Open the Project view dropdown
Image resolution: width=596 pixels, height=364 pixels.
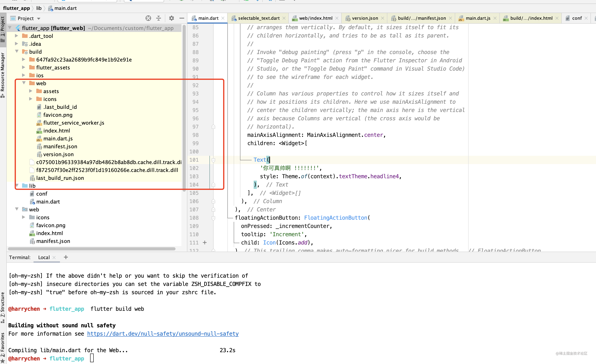[39, 18]
